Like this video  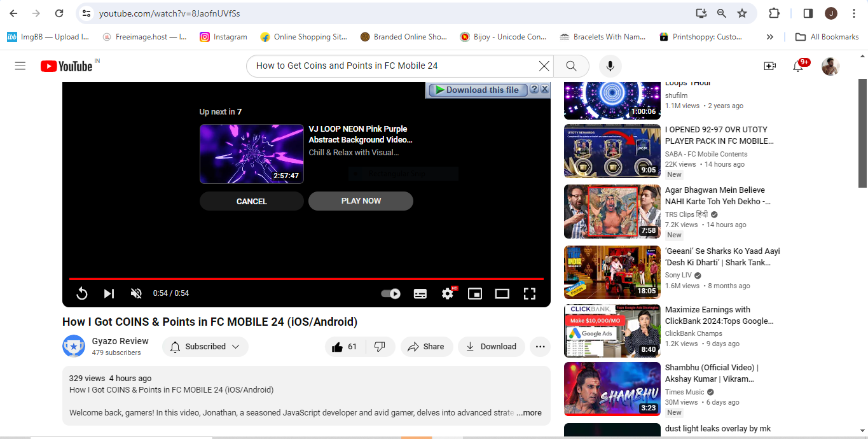(x=346, y=347)
